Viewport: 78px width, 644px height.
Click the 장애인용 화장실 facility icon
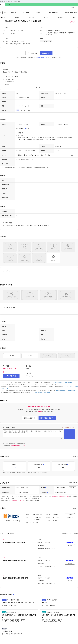click(x=48, y=295)
